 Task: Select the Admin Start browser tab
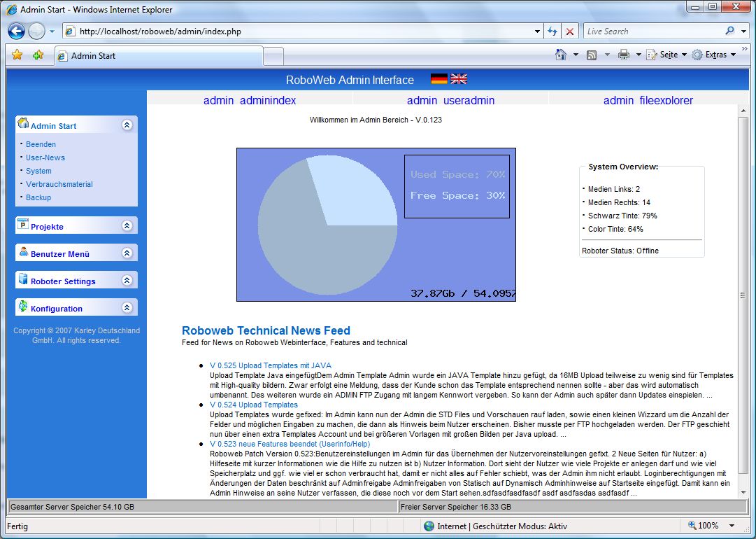159,56
